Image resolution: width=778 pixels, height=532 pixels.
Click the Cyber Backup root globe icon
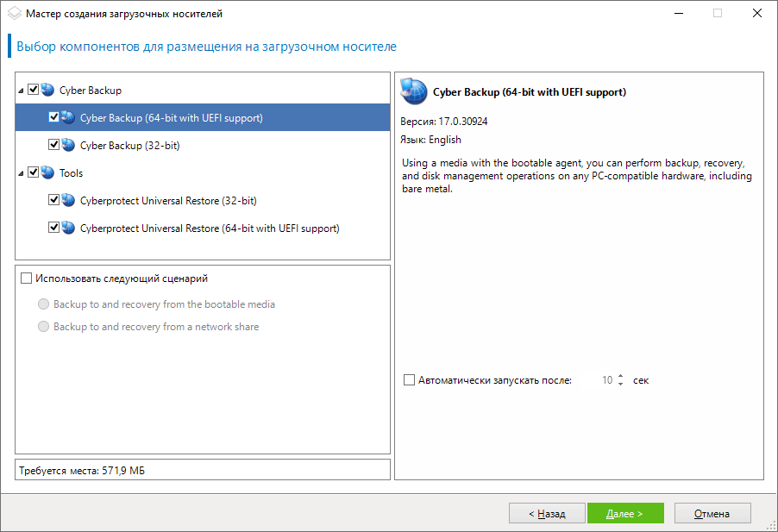click(x=47, y=90)
